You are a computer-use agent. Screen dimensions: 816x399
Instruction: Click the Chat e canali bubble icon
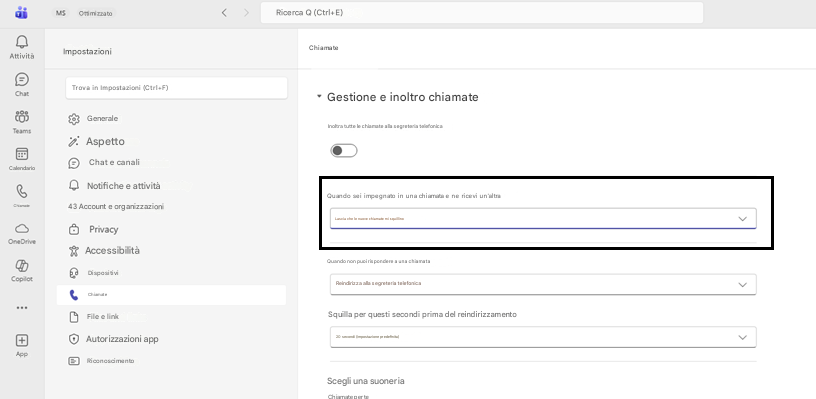(74, 163)
